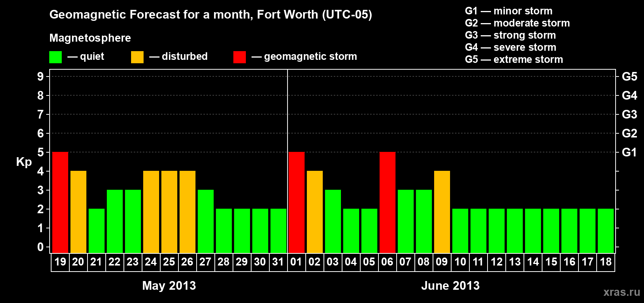Click the date cell '28' in May
The height and width of the screenshot is (303, 644).
(224, 262)
